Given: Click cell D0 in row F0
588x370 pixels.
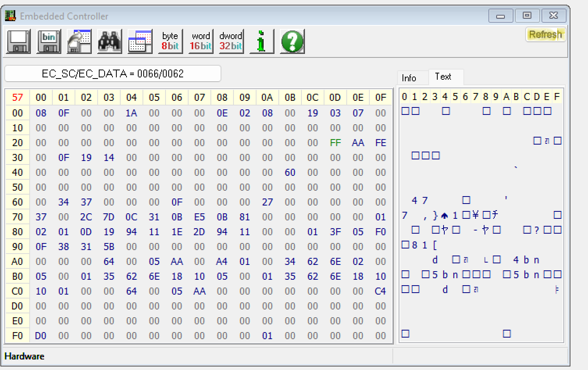Looking at the screenshot, I should [41, 336].
